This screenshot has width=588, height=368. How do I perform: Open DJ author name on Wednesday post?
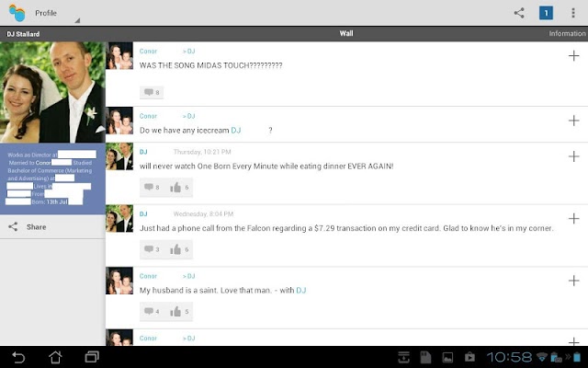(x=143, y=214)
